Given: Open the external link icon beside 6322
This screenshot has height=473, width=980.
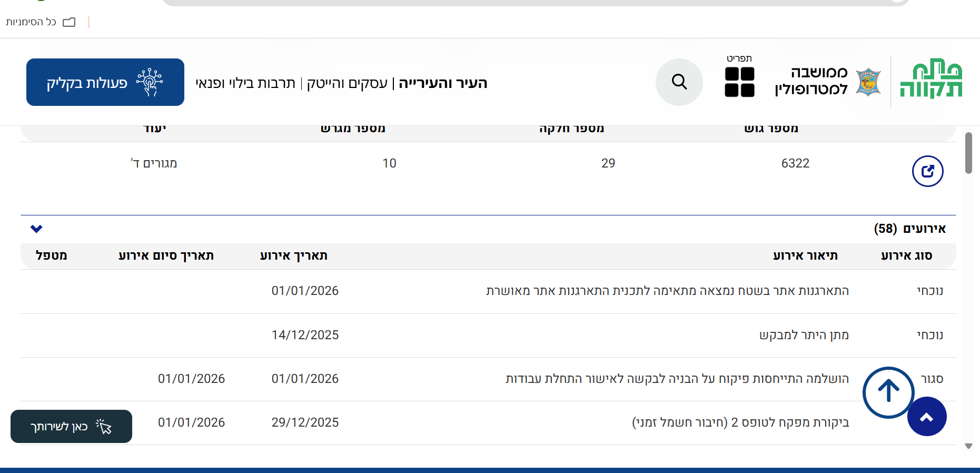Looking at the screenshot, I should 927,171.
